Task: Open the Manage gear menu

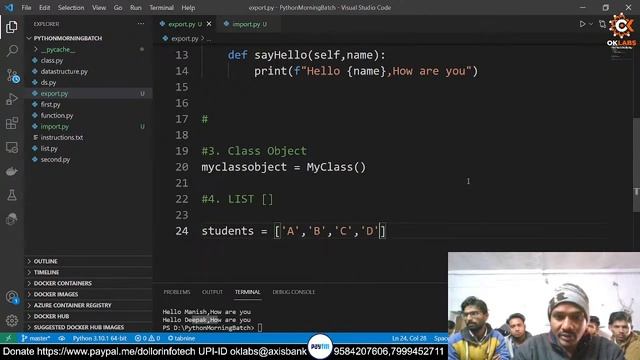Action: coord(12,321)
